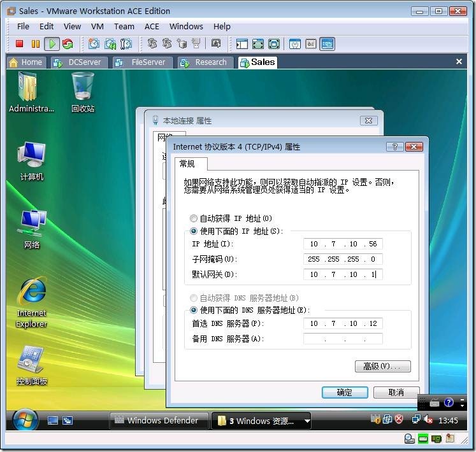The height and width of the screenshot is (452, 476).
Task: Open 高级(V)... advanced settings
Action: (x=383, y=367)
